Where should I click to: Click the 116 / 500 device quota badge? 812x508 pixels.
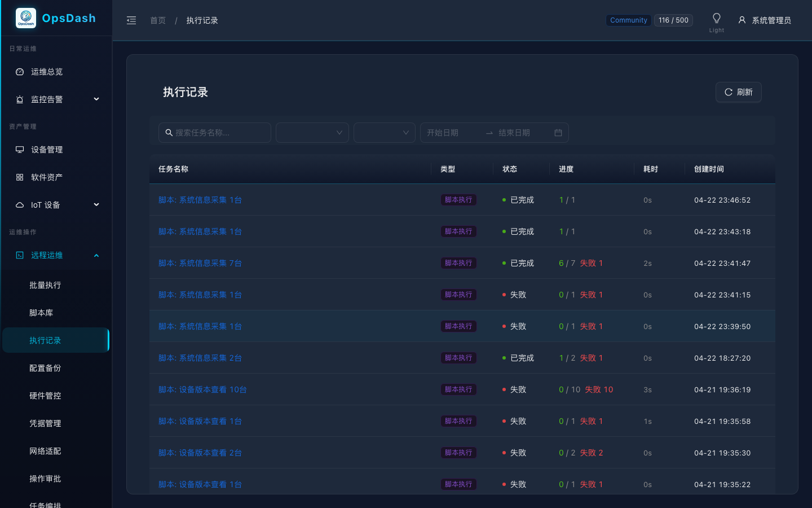coord(673,20)
